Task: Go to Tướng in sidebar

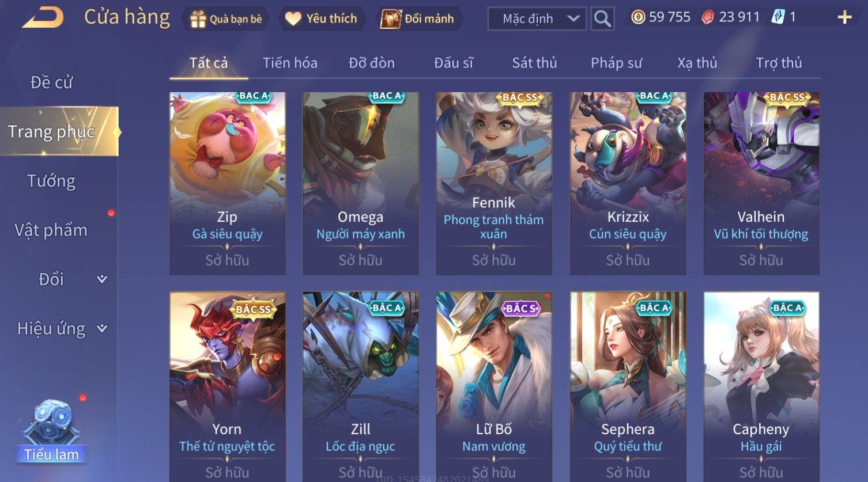Action: point(51,181)
